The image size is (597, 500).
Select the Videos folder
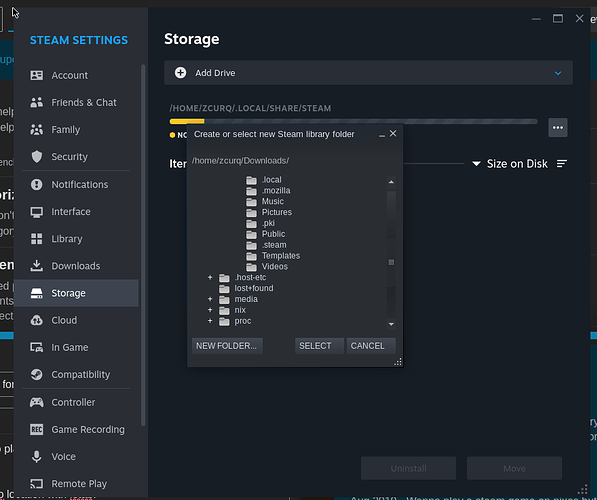[267, 267]
